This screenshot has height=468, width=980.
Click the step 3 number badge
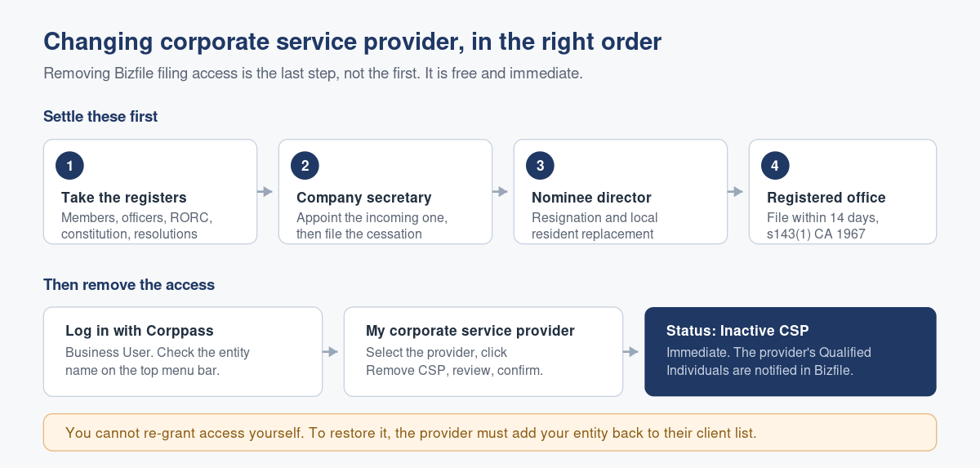point(540,166)
